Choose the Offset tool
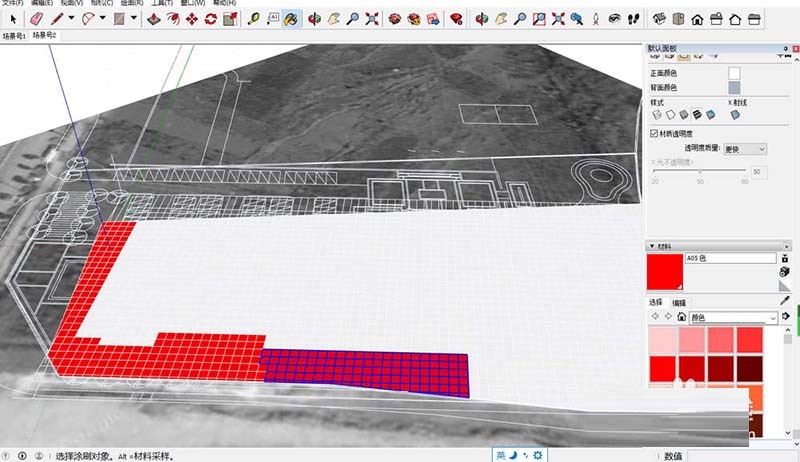This screenshot has height=462, width=800. point(173,19)
